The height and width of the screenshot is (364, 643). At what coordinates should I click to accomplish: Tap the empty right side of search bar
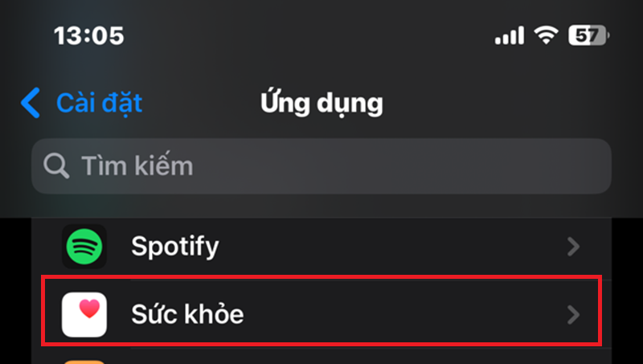[x=482, y=166]
